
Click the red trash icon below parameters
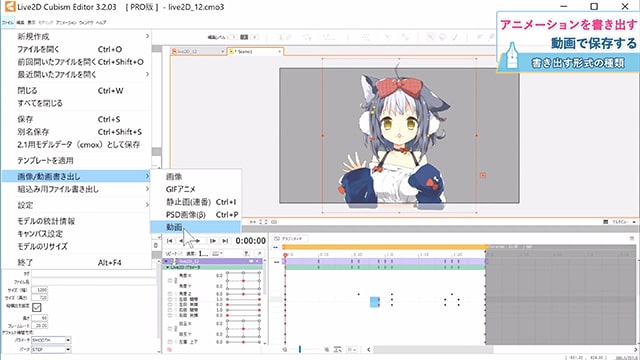click(x=169, y=350)
